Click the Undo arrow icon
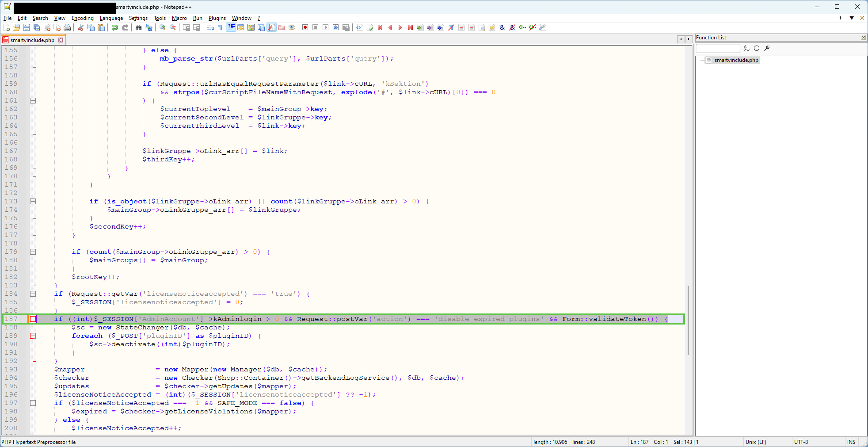This screenshot has width=868, height=447. [x=115, y=27]
